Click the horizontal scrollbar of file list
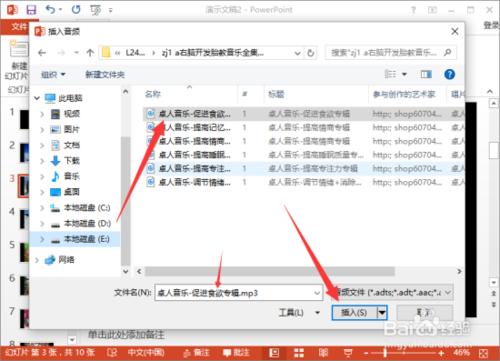 coord(270,271)
